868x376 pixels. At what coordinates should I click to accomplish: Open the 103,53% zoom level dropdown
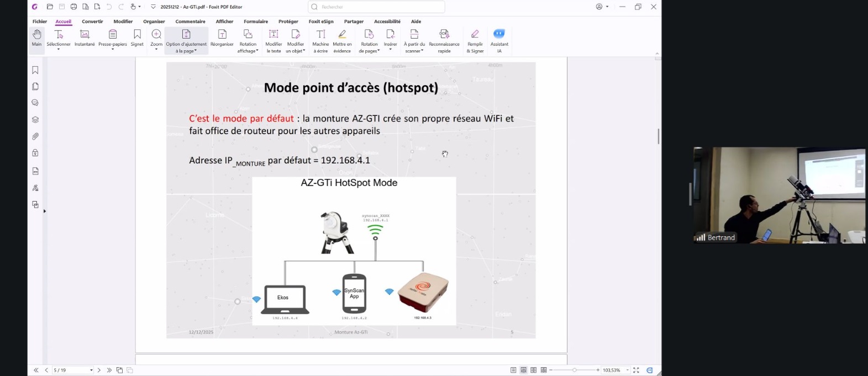[x=627, y=370]
